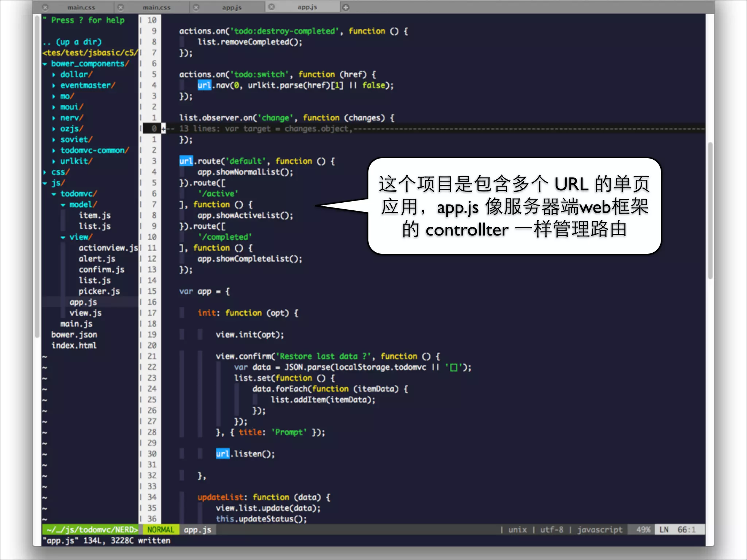
Task: Switch to the inactive app.js tab
Action: (232, 7)
